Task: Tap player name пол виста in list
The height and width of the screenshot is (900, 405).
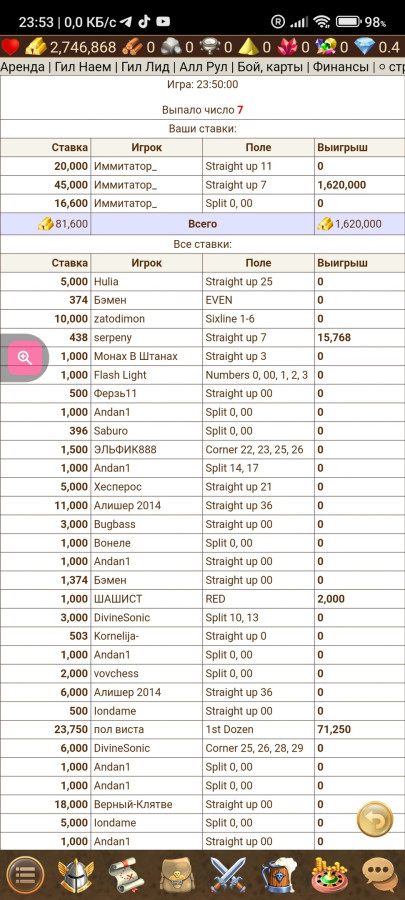Action: (x=119, y=730)
